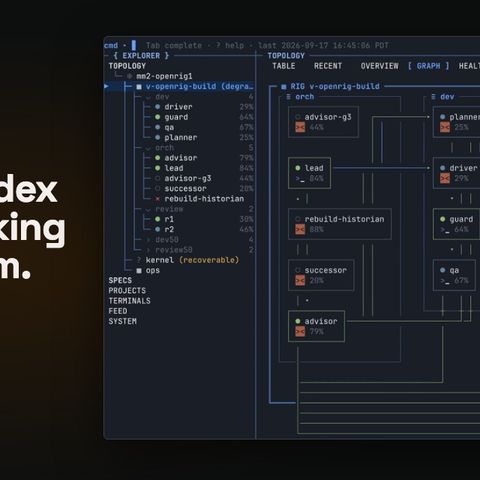Click question mark icon beside kernel
This screenshot has height=480, width=480.
point(139,260)
